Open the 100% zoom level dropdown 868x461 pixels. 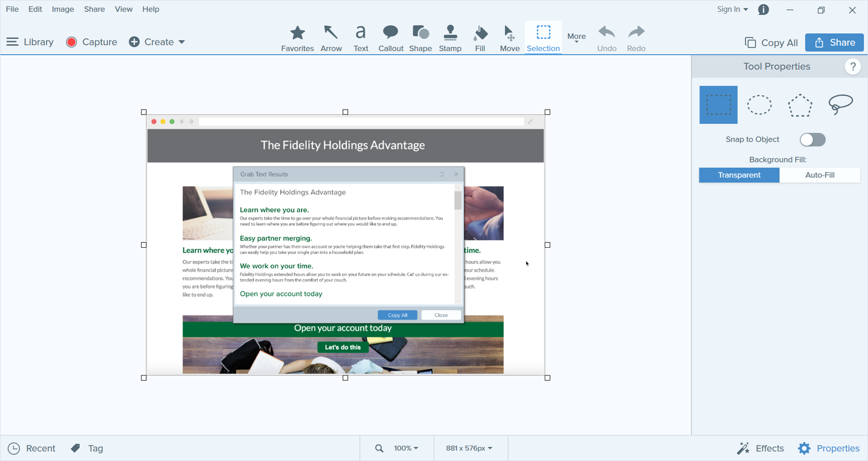click(406, 448)
